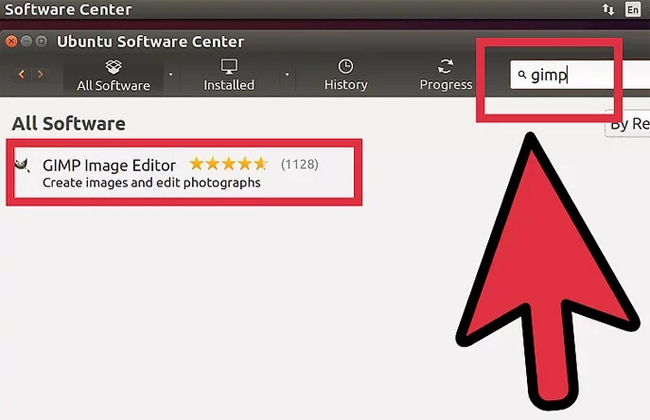Go forward with the right arrow

(40, 74)
